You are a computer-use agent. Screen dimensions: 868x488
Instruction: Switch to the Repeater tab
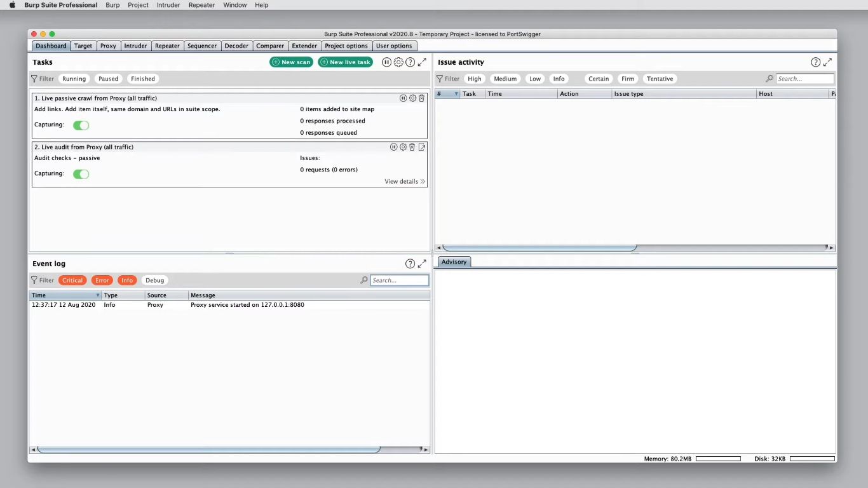coord(167,45)
